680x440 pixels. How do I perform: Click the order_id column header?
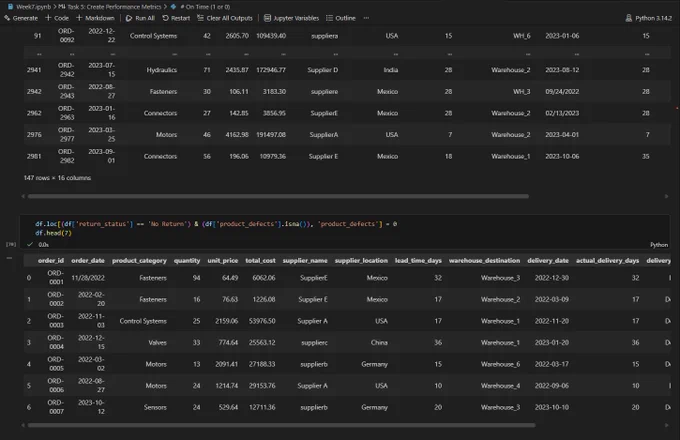(51, 261)
